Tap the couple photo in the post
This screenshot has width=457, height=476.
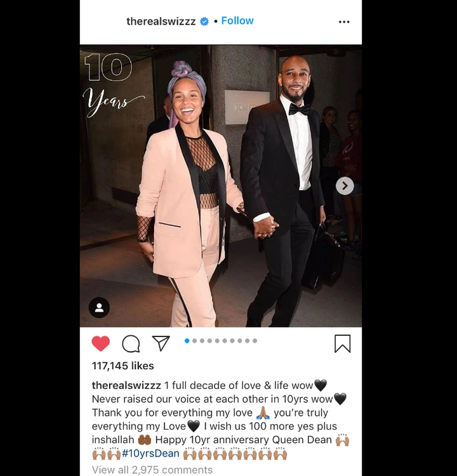[x=221, y=186]
